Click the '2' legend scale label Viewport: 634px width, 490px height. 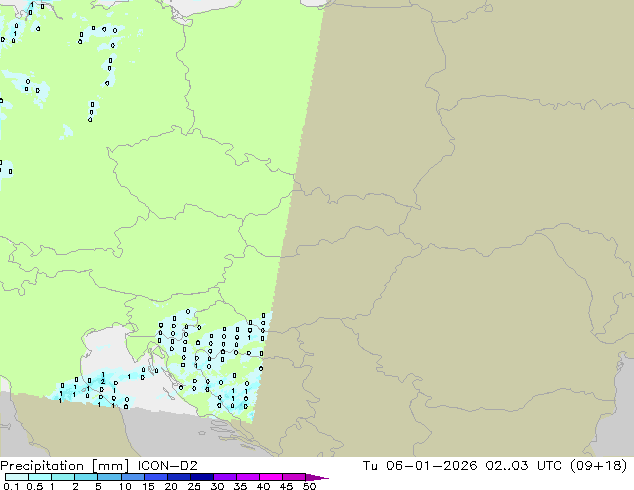(75, 486)
